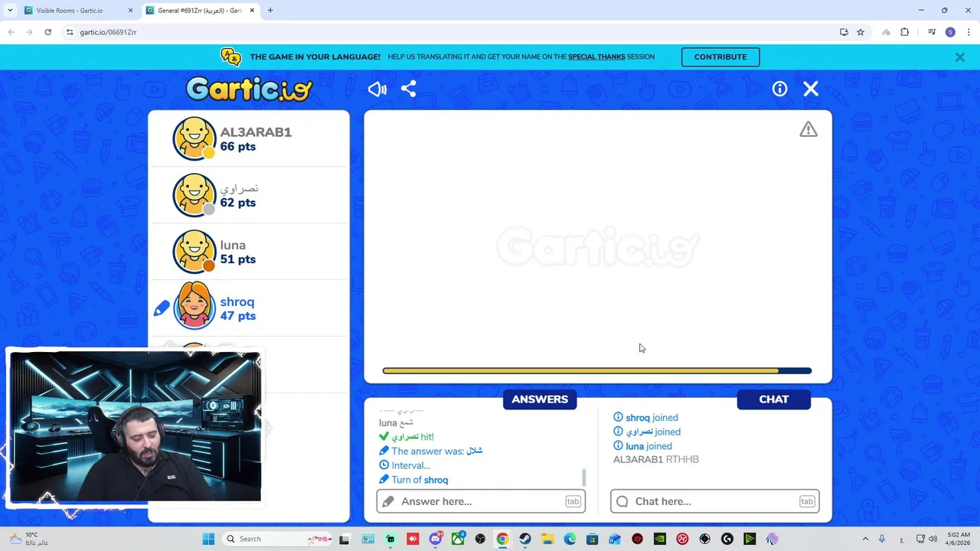
Task: Click the microphone tray icon
Action: (882, 539)
